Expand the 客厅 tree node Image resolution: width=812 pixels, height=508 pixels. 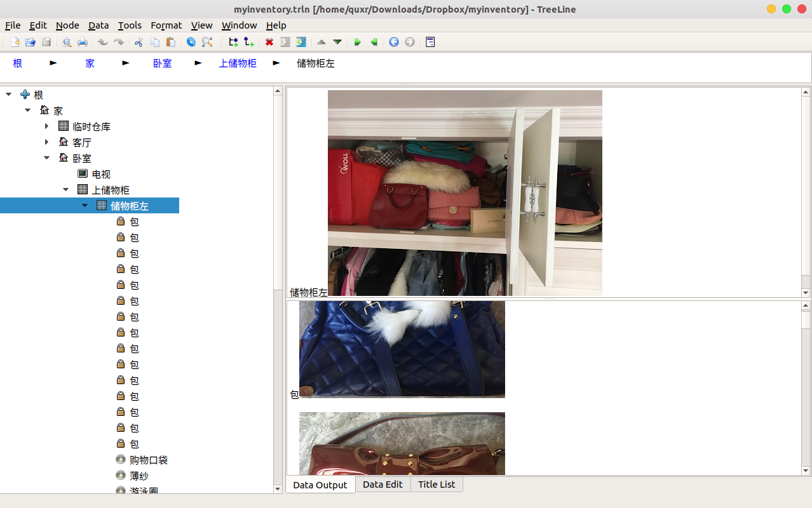pyautogui.click(x=47, y=142)
